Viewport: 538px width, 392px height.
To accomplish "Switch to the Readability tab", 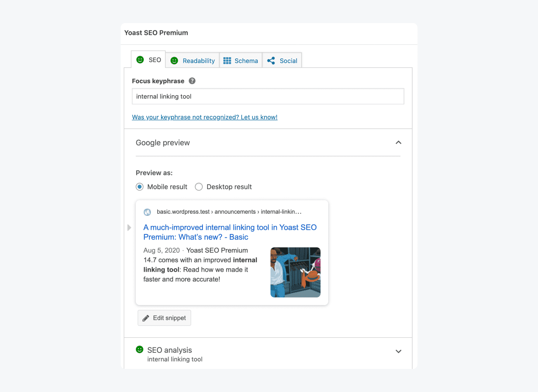I will (x=198, y=61).
